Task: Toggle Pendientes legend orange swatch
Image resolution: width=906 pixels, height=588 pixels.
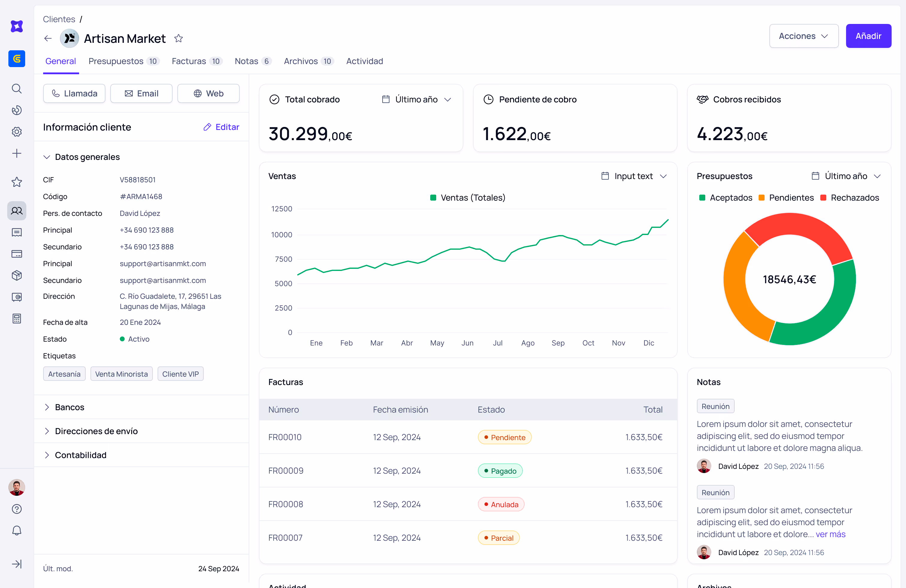Action: tap(761, 198)
